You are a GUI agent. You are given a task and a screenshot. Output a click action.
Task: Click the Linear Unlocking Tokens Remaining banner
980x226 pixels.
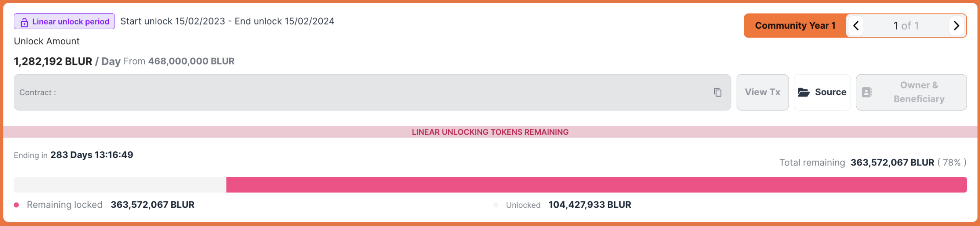pos(490,132)
